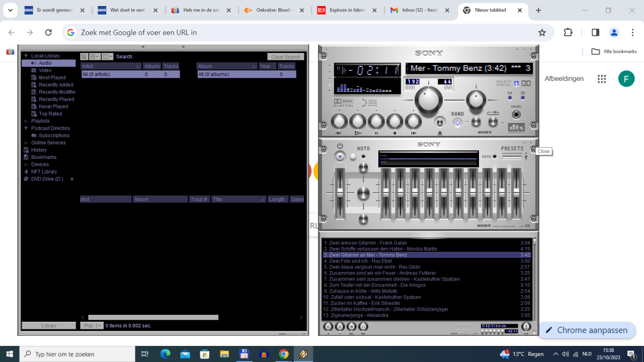This screenshot has height=362, width=644.
Task: Expand the Online Services tree node
Action: (26, 143)
